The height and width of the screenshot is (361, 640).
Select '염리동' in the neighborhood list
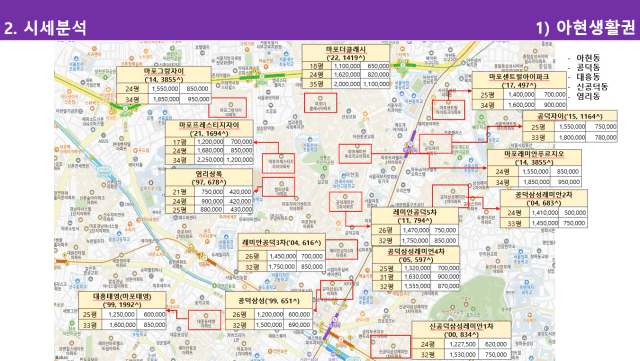588,96
